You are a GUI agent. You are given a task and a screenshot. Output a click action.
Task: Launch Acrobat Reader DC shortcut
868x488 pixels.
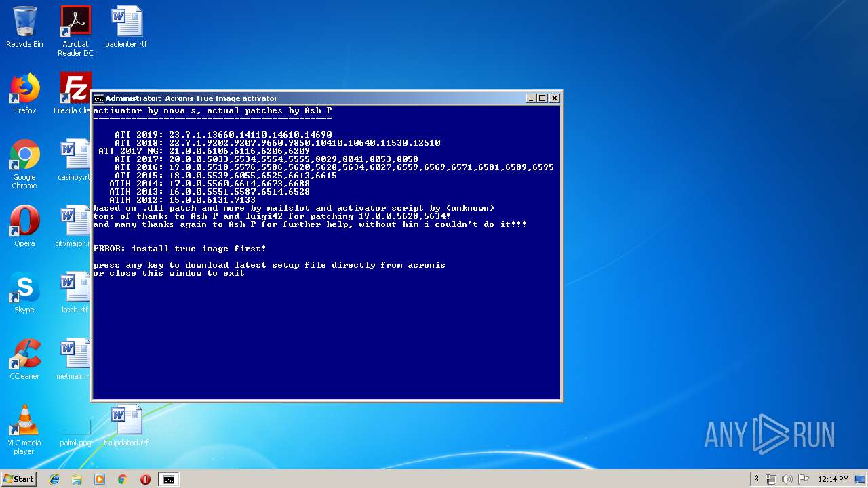pyautogui.click(x=75, y=31)
